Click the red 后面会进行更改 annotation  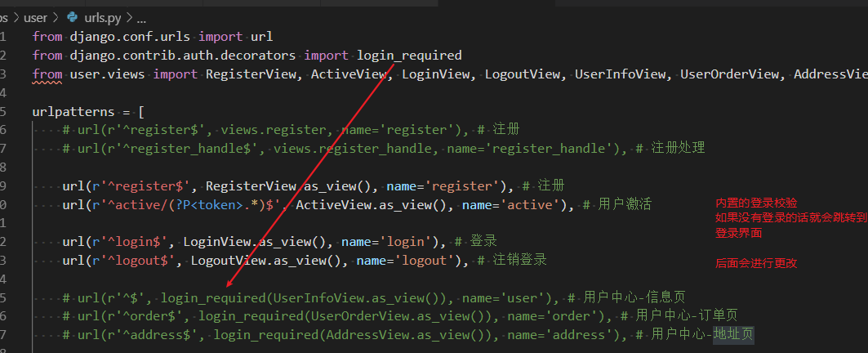click(x=756, y=263)
